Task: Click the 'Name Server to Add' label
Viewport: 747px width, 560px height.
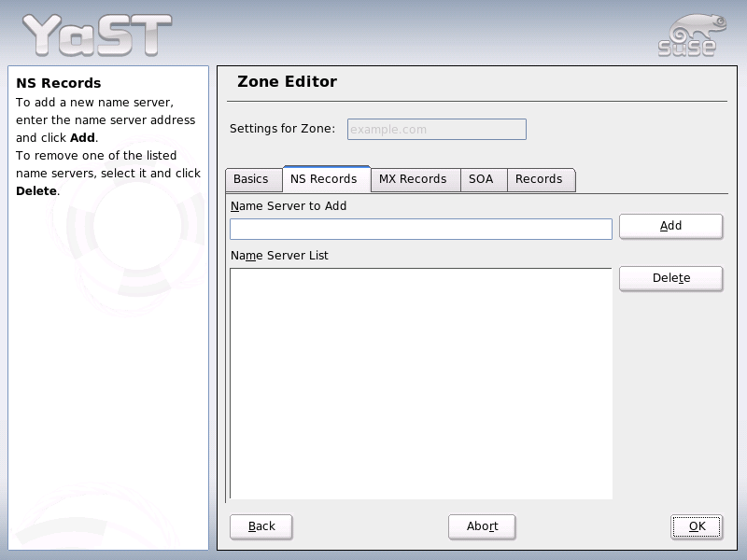Action: click(289, 205)
